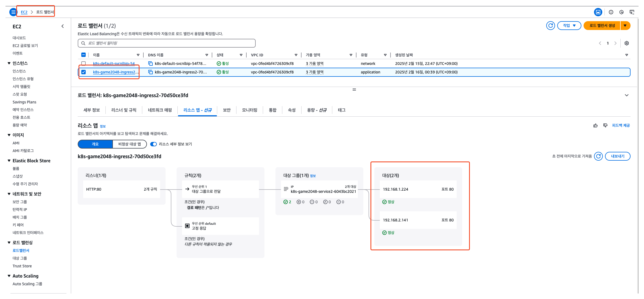Screen dimensions: 644x299
Task: Open the 모니터링 tab
Action: tap(249, 110)
